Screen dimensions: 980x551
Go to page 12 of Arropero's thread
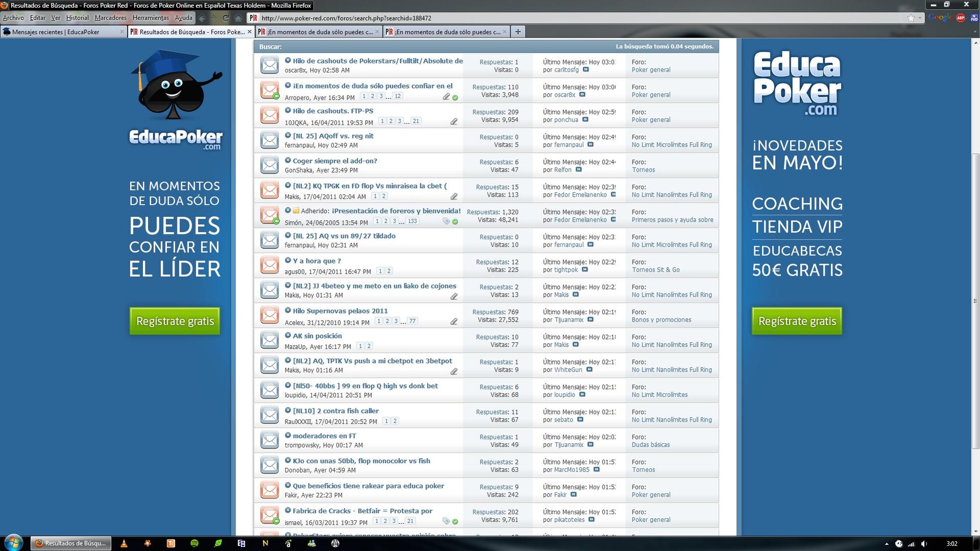398,96
